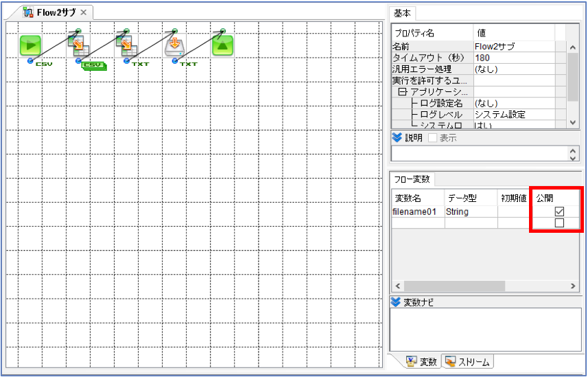Select the first CSV mapper component icon
The width and height of the screenshot is (588, 377).
pos(78,45)
